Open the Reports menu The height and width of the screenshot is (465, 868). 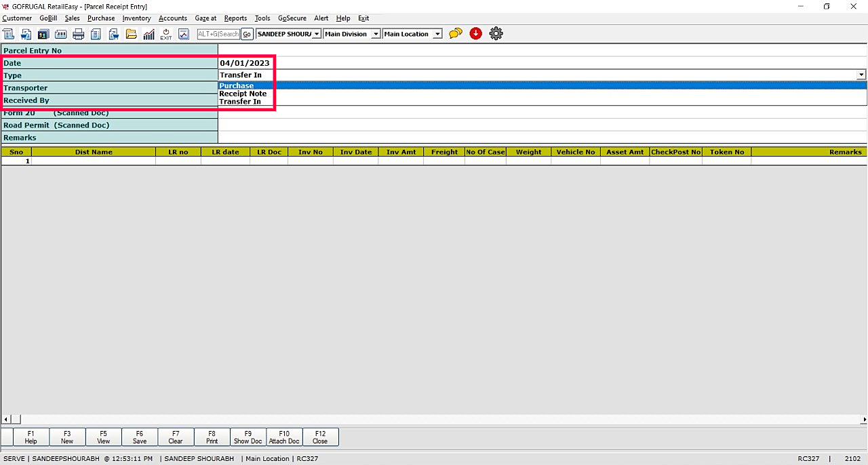[235, 18]
